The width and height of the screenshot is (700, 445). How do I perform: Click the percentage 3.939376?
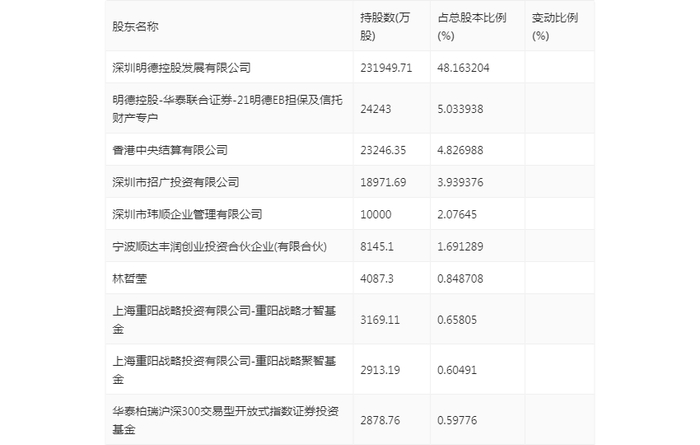460,182
